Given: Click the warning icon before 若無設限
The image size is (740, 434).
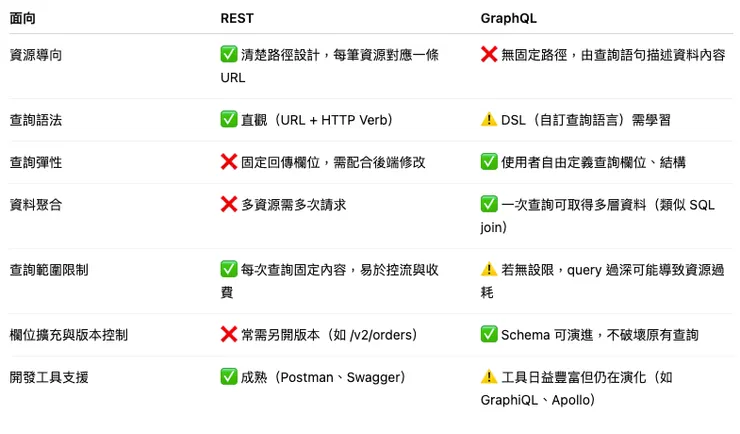Looking at the screenshot, I should 489,270.
